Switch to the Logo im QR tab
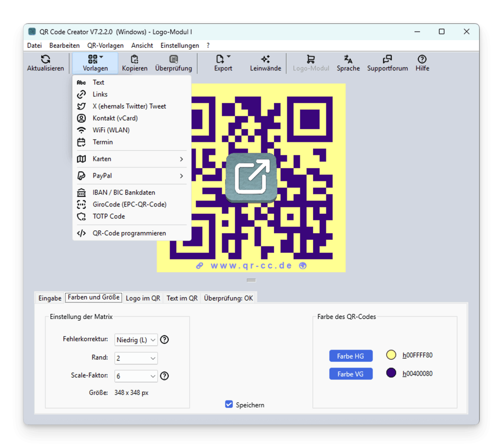This screenshot has width=503, height=448. pos(143,298)
